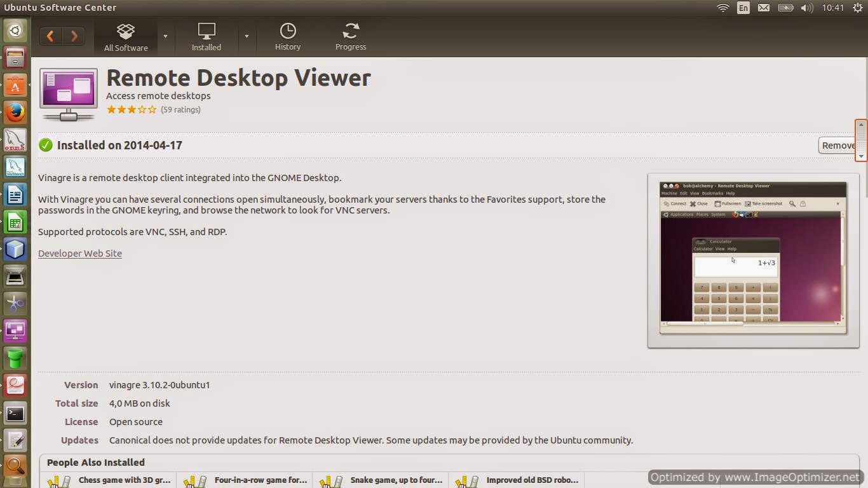Screen dimensions: 868x488
Task: Click the "People Also Installed" heading
Action: point(96,463)
